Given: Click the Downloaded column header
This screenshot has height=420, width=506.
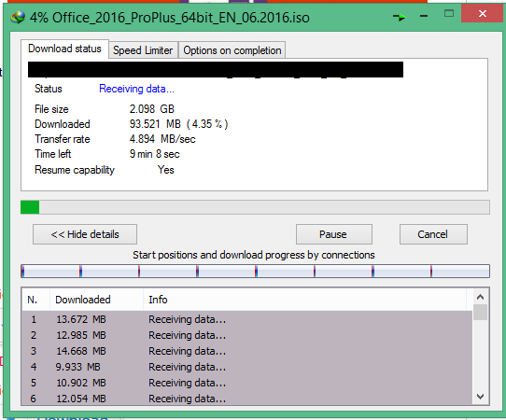Looking at the screenshot, I should pyautogui.click(x=96, y=300).
